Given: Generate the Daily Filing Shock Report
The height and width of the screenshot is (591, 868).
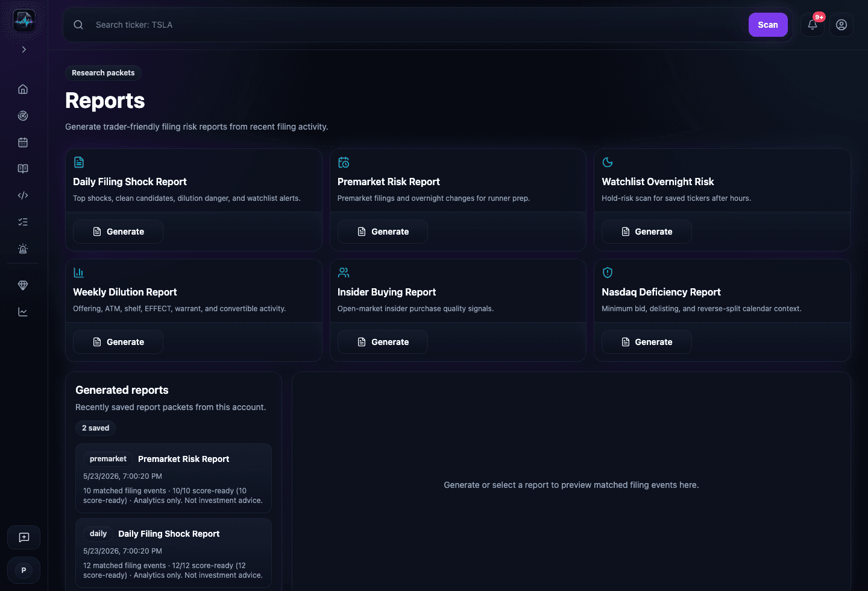Looking at the screenshot, I should coord(118,232).
